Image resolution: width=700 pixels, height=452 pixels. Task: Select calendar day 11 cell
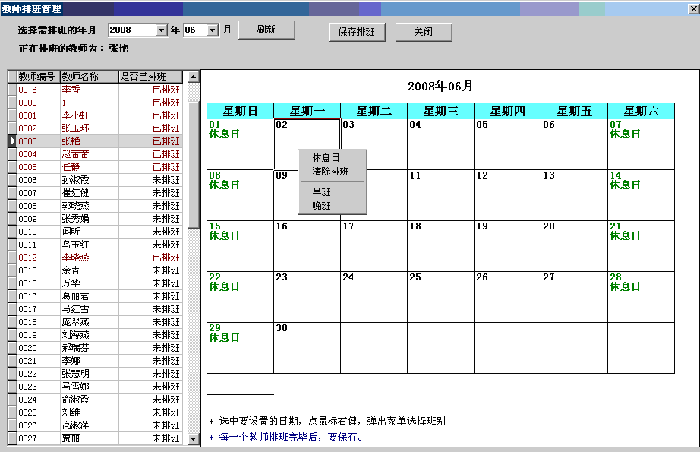tap(441, 195)
